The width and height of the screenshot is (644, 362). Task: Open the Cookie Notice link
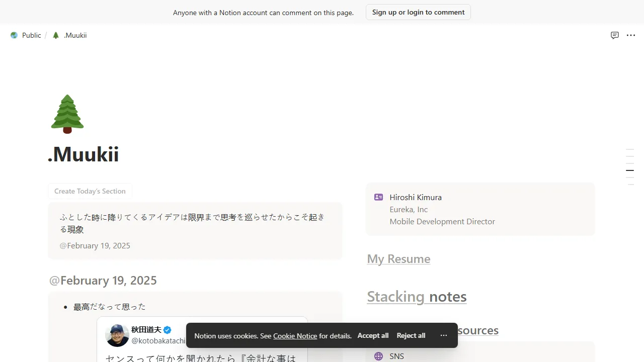coord(295,336)
